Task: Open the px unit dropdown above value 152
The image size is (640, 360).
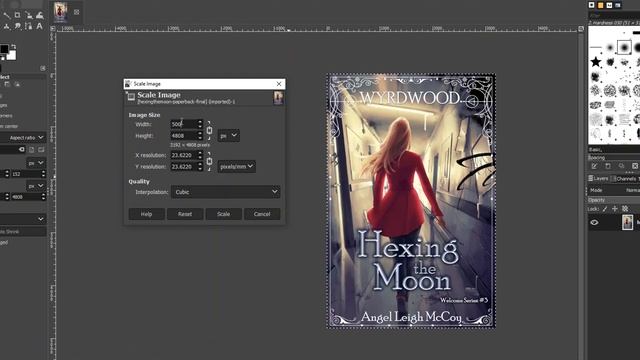Action: [x=36, y=163]
